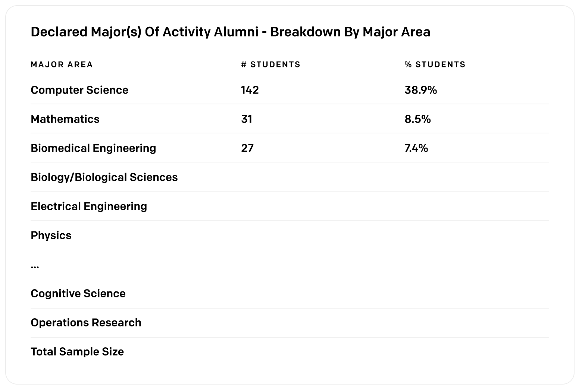Click the % STUDENTS column header
Screen dimensions: 582x392
pos(435,64)
